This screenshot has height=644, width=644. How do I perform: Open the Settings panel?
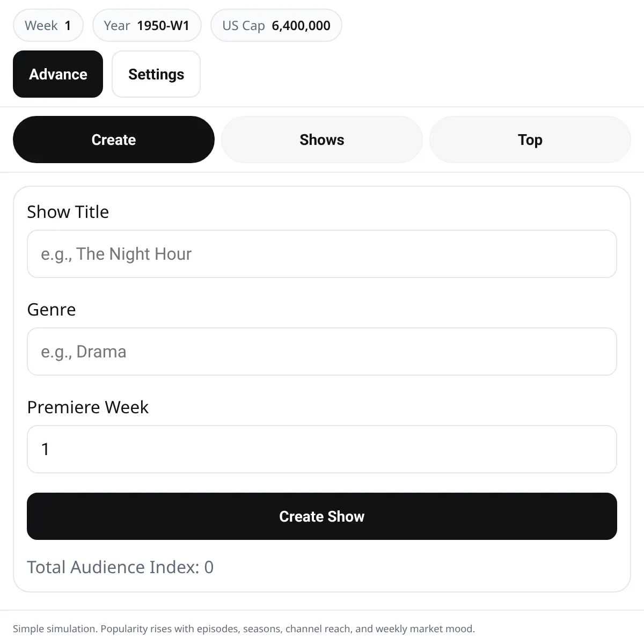point(156,74)
